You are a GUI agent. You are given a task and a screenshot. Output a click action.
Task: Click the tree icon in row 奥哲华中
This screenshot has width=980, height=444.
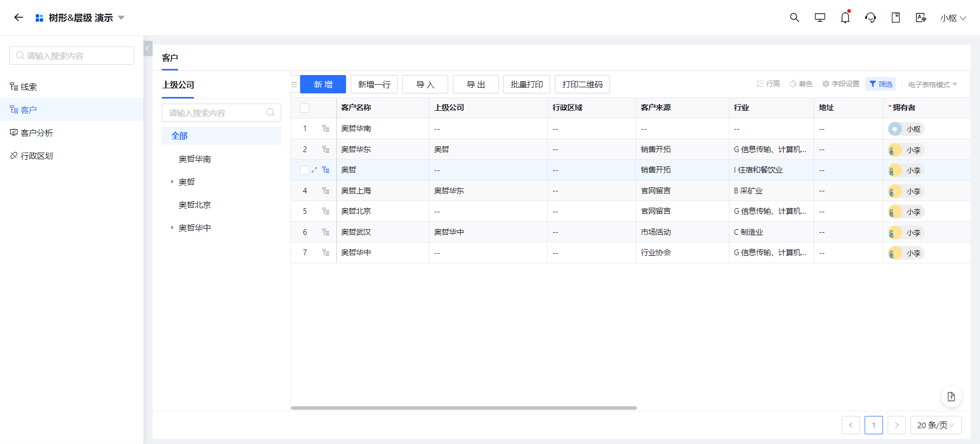tap(326, 253)
